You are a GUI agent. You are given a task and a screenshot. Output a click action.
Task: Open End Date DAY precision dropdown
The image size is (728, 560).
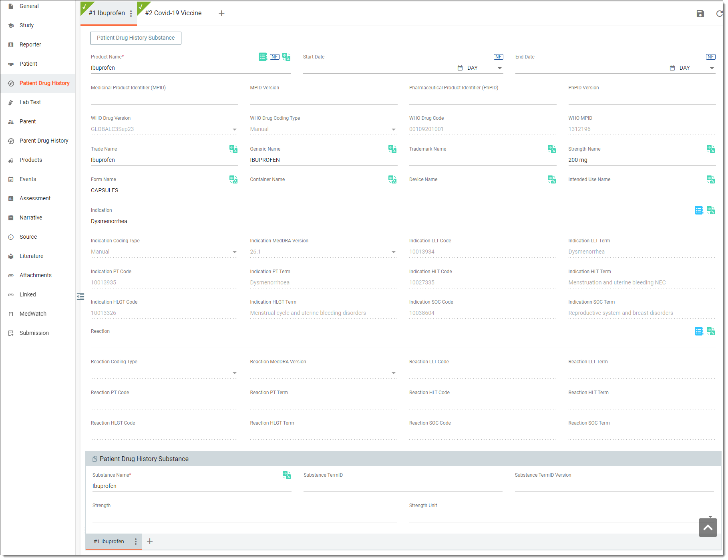click(x=697, y=68)
